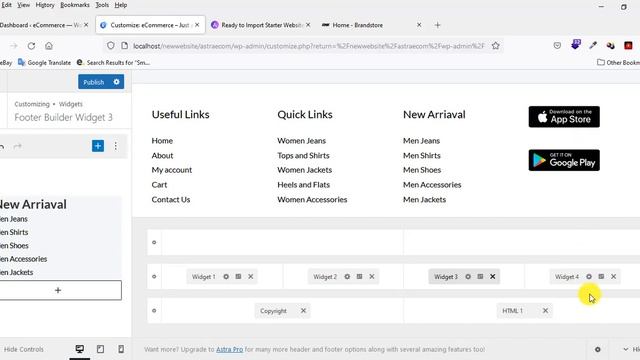Open Widget 2 layout icon
This screenshot has height=360, width=640.
tap(360, 277)
